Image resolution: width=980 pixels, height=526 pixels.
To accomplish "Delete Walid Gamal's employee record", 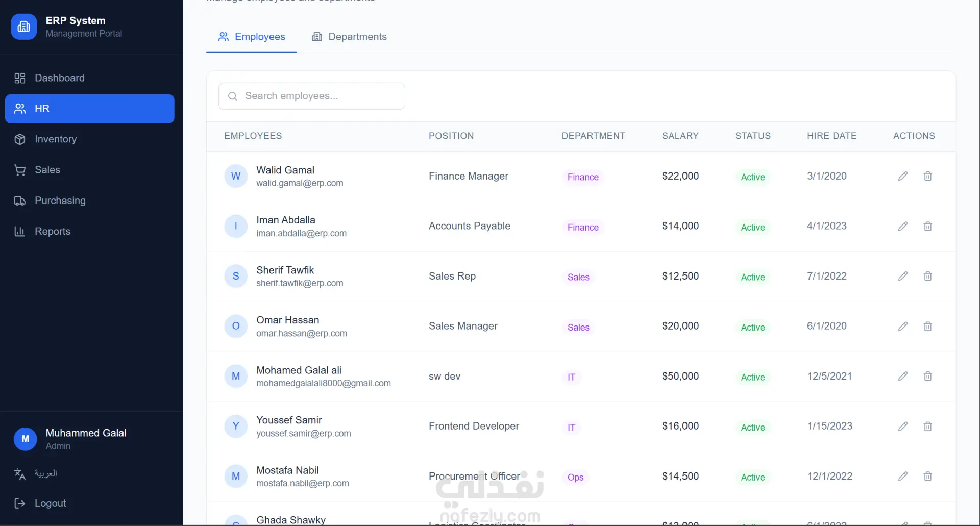I will click(x=928, y=176).
